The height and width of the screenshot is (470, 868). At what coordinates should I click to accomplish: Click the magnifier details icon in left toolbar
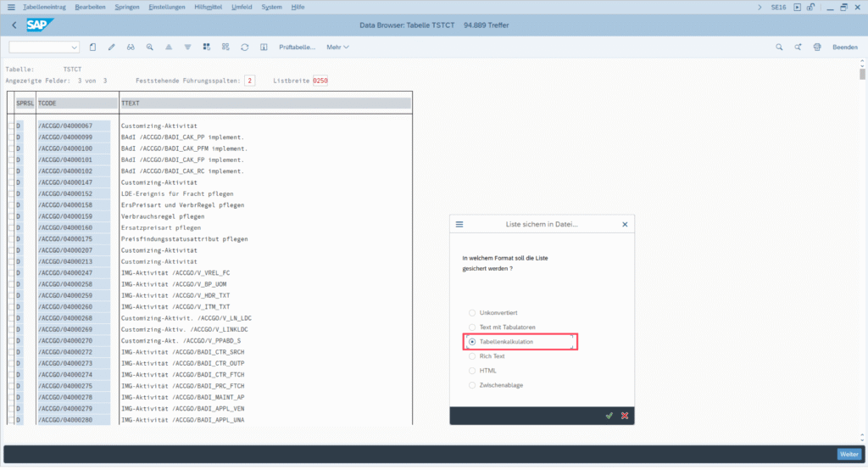149,48
